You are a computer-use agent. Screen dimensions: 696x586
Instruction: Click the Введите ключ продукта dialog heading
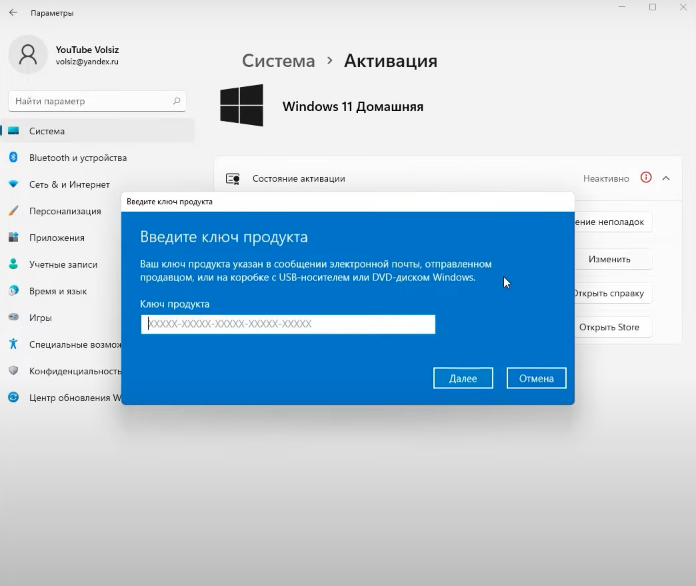coord(224,237)
